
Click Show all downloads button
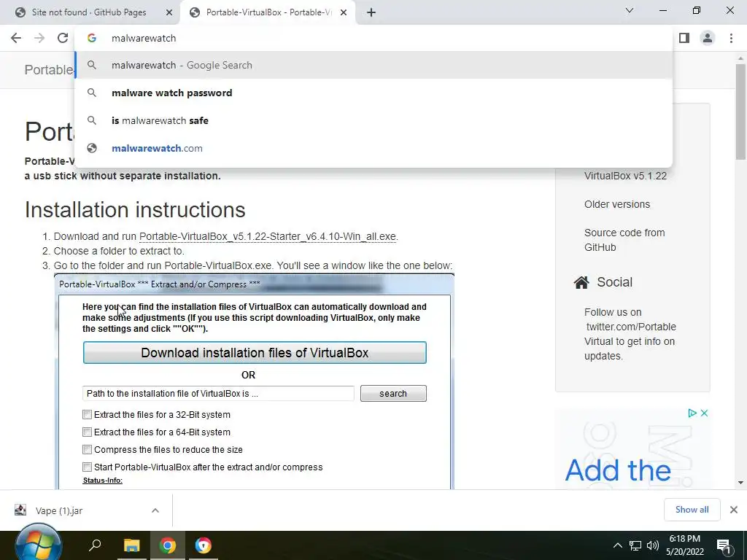click(692, 510)
